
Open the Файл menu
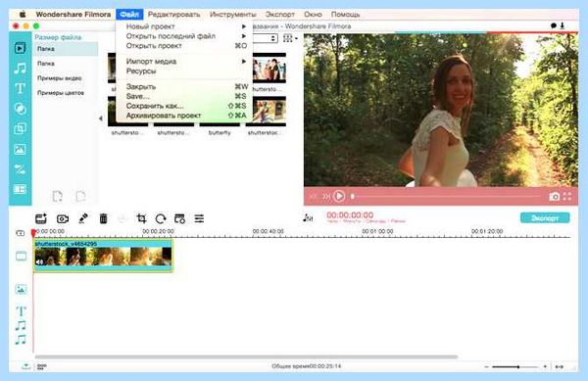pyautogui.click(x=129, y=15)
